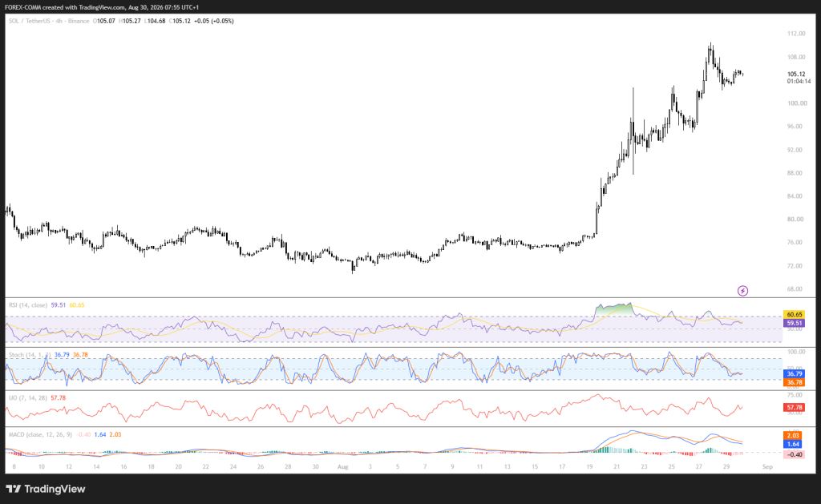Click the purple lightning bolt icon
Viewport: 821px width, 504px height.
click(742, 291)
